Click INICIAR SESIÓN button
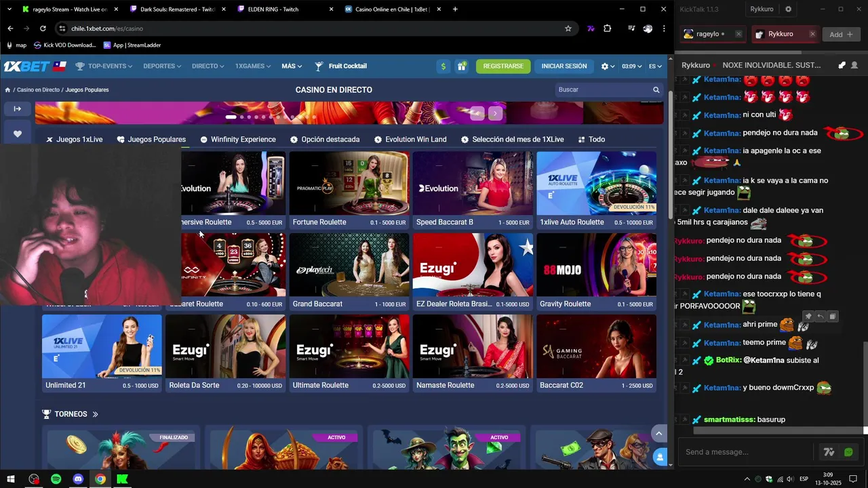Screen dimensions: 868x488 pos(564,66)
